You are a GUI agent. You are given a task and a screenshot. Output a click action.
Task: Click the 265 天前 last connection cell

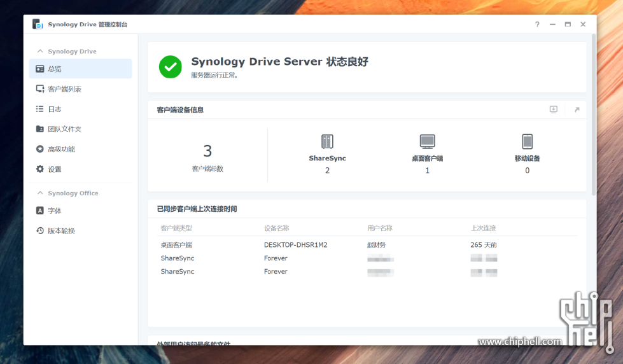point(484,245)
